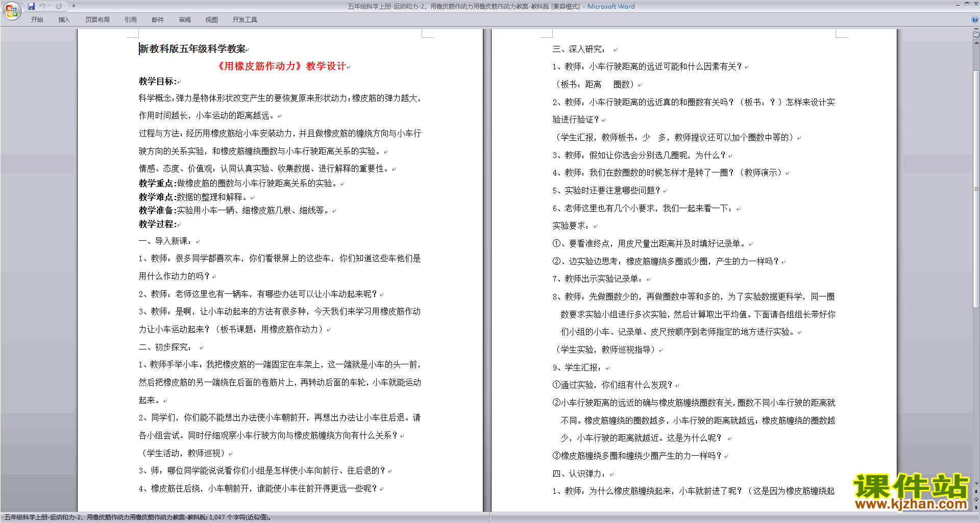
Task: Click the Save icon in quick access toolbar
Action: tap(31, 6)
